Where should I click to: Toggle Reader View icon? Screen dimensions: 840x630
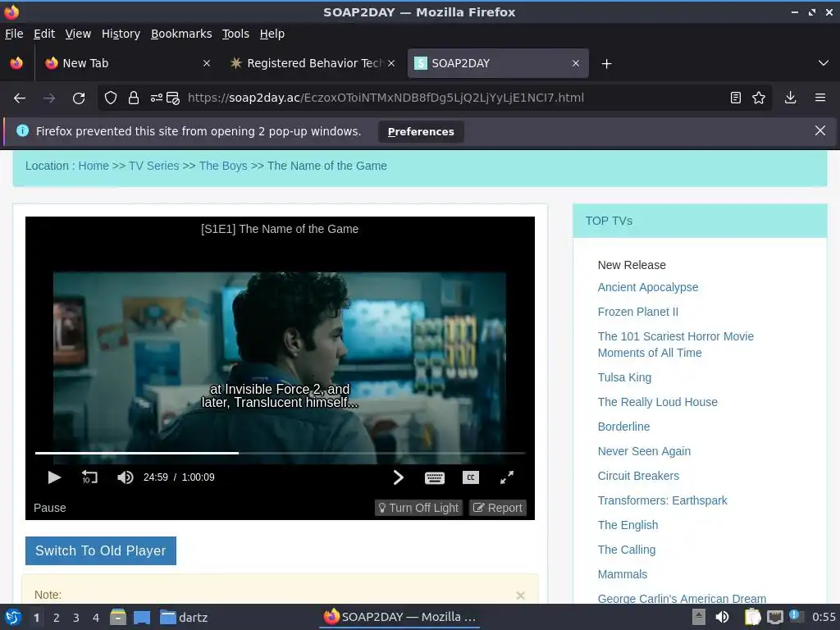(736, 98)
